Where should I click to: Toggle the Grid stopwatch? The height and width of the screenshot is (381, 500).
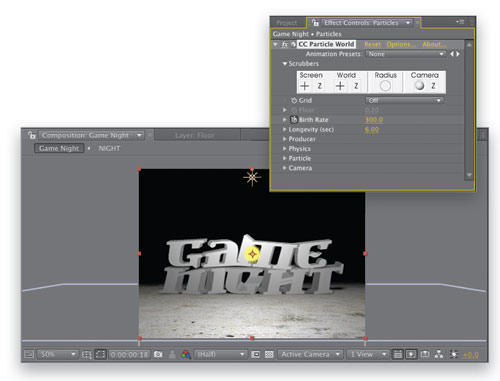pyautogui.click(x=294, y=100)
